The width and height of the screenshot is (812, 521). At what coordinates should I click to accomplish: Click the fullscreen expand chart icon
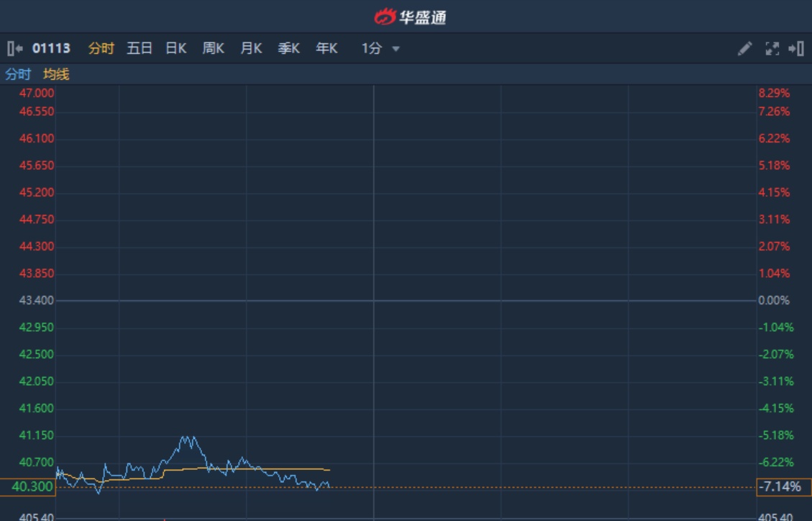click(772, 49)
